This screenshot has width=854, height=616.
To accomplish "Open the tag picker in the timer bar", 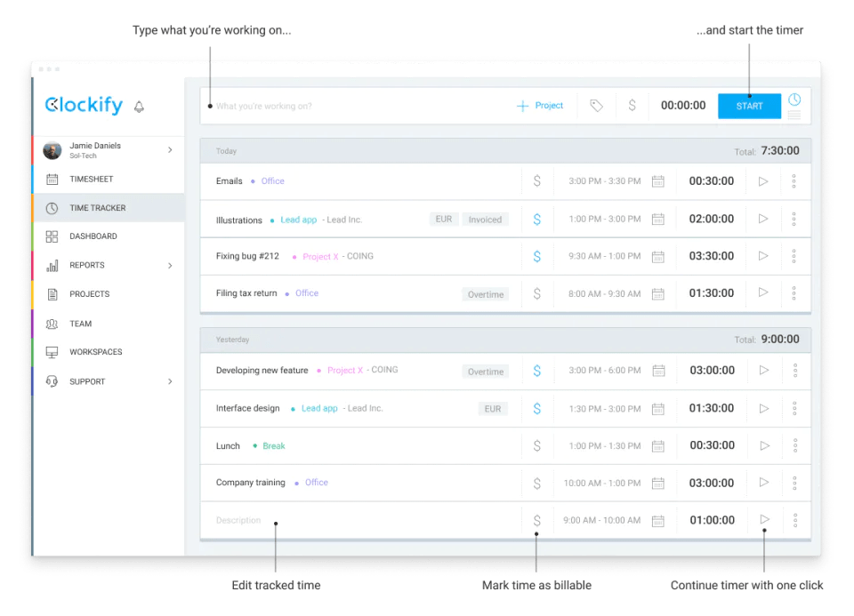I will (x=595, y=105).
